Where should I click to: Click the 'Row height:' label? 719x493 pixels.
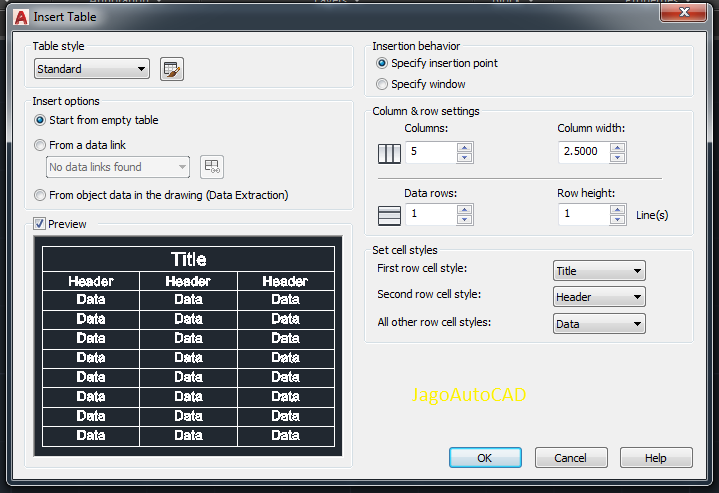tap(586, 194)
